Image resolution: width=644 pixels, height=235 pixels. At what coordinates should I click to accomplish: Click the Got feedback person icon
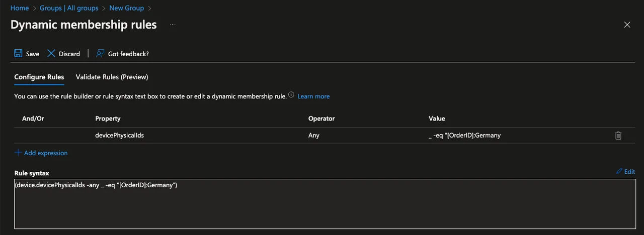point(100,54)
